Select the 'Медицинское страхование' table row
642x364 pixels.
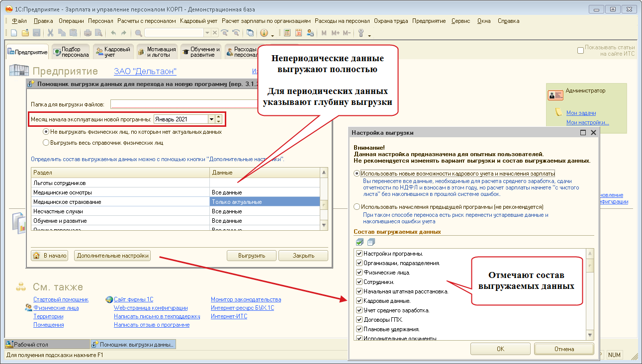[x=175, y=202]
